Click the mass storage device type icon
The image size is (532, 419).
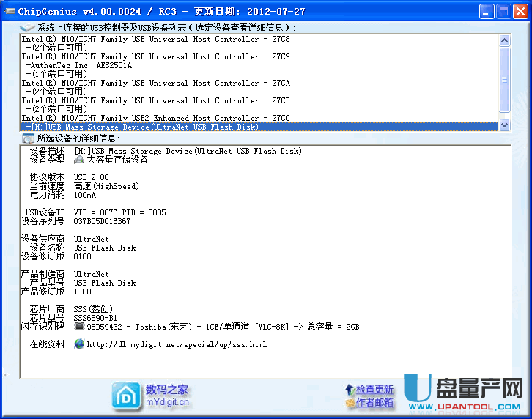coord(79,160)
